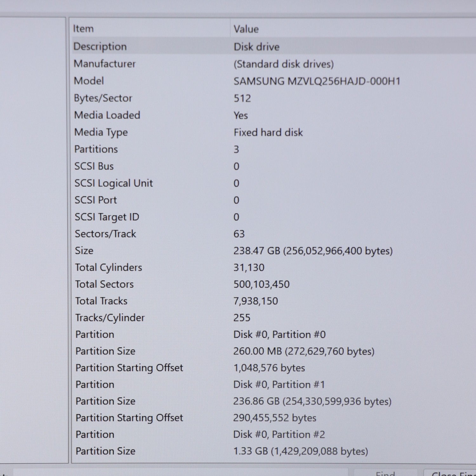Select the Partitions count row
The image size is (476, 476).
point(96,149)
